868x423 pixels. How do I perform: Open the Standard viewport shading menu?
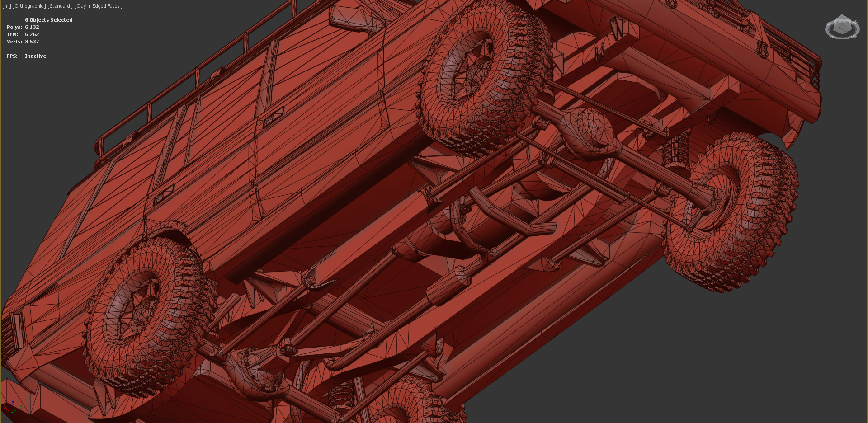pyautogui.click(x=60, y=6)
